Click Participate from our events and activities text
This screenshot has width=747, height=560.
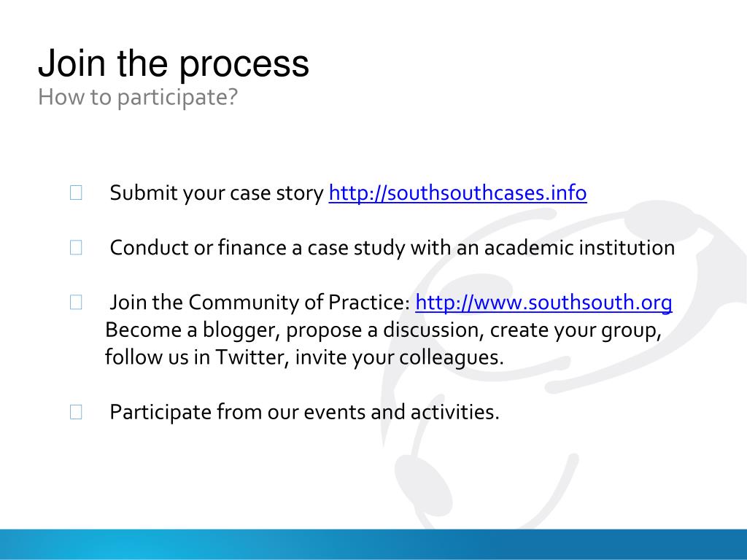click(304, 412)
